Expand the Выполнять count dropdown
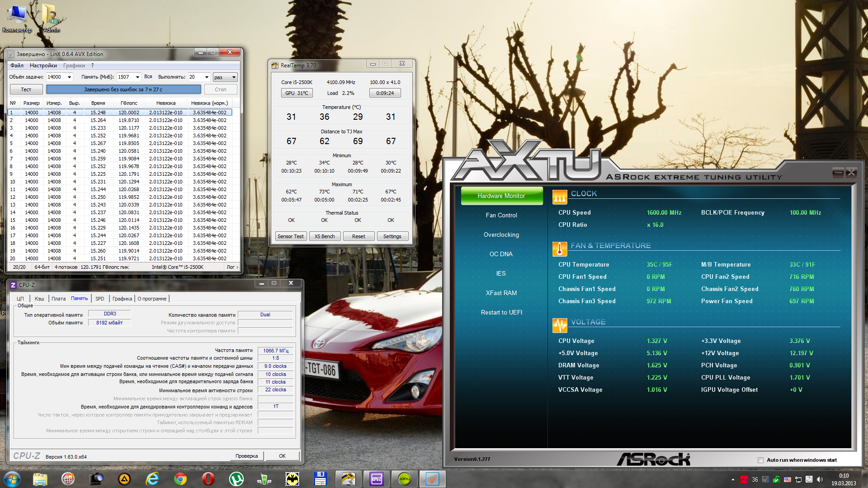The image size is (868, 488). click(x=207, y=77)
